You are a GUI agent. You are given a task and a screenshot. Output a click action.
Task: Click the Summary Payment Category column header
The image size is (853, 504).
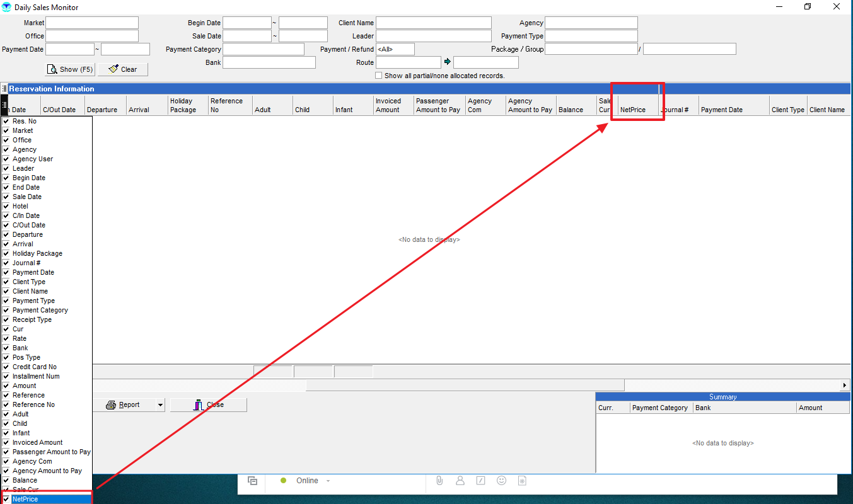pos(661,408)
